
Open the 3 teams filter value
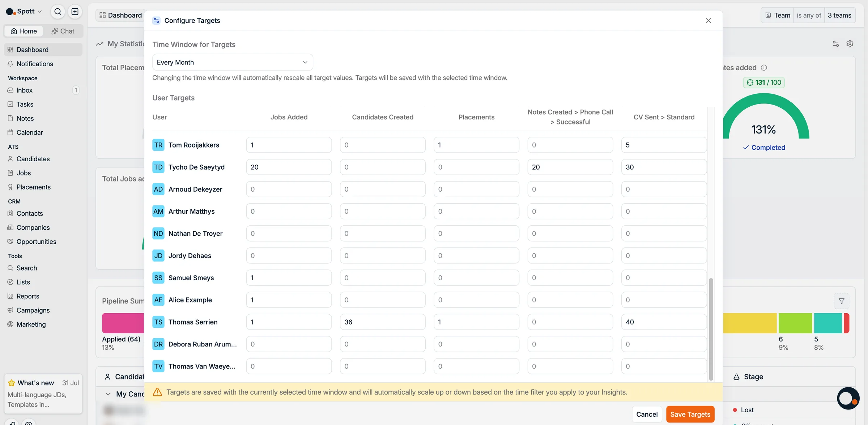pyautogui.click(x=839, y=15)
